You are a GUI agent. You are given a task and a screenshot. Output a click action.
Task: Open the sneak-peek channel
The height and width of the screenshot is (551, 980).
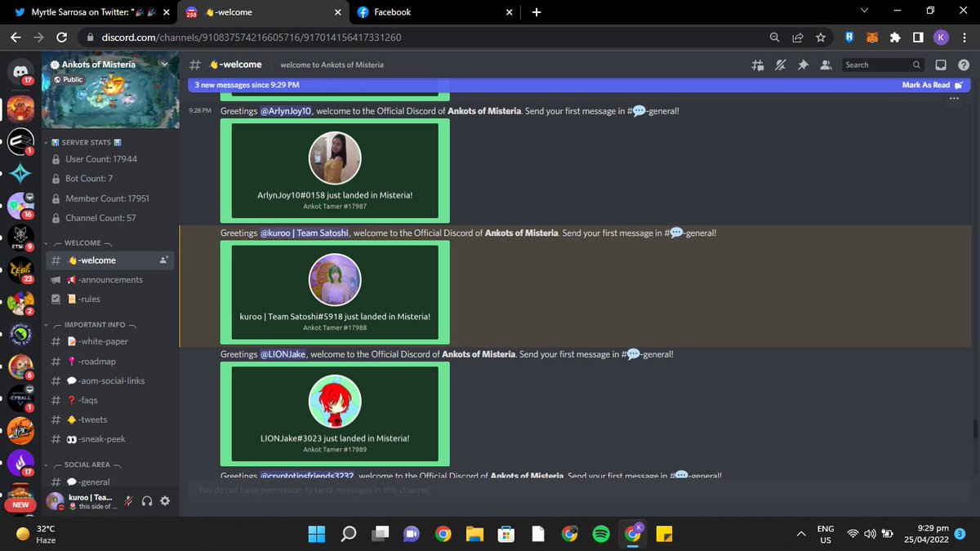coord(109,439)
